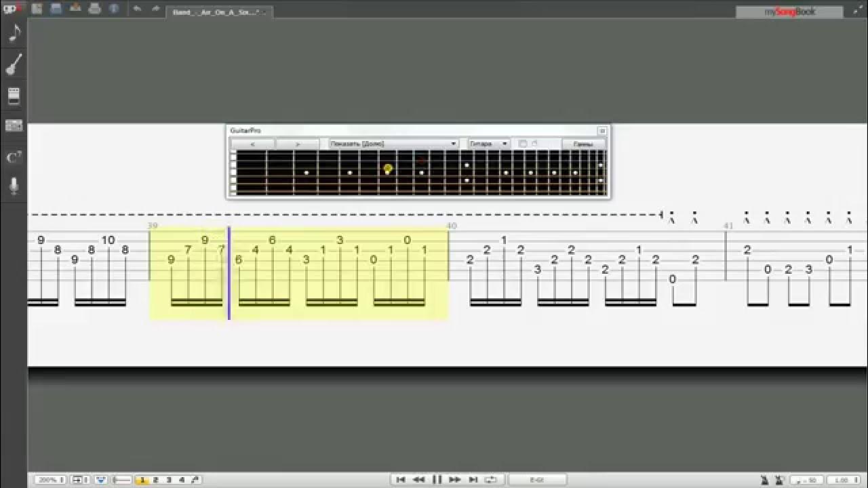
Task: Toggle the tablature line view button
Action: [x=121, y=480]
